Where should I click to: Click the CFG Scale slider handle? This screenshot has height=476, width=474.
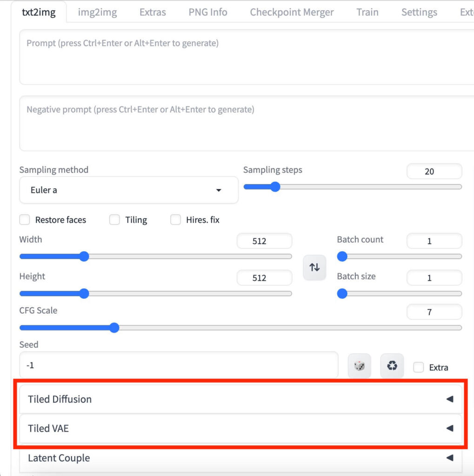(114, 328)
